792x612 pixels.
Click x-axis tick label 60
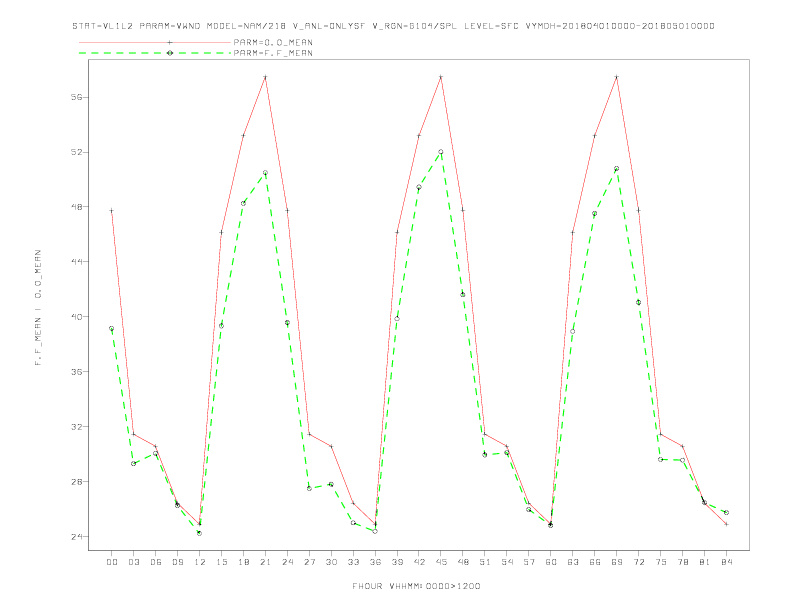551,562
